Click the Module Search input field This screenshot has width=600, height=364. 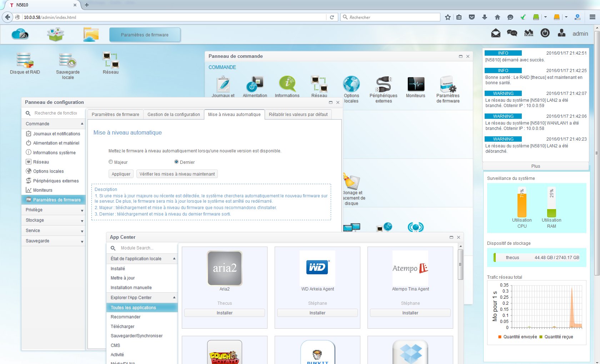click(146, 248)
